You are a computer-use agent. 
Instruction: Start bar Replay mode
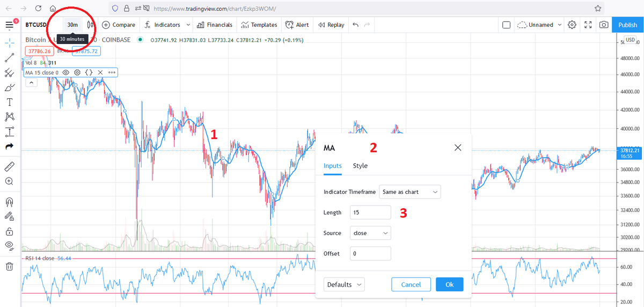331,25
